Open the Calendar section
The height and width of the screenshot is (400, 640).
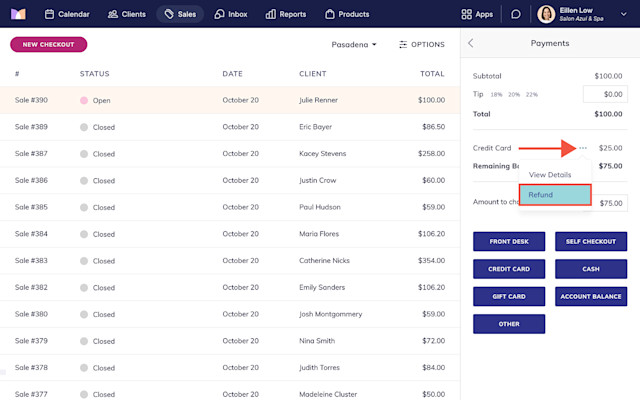click(x=67, y=14)
